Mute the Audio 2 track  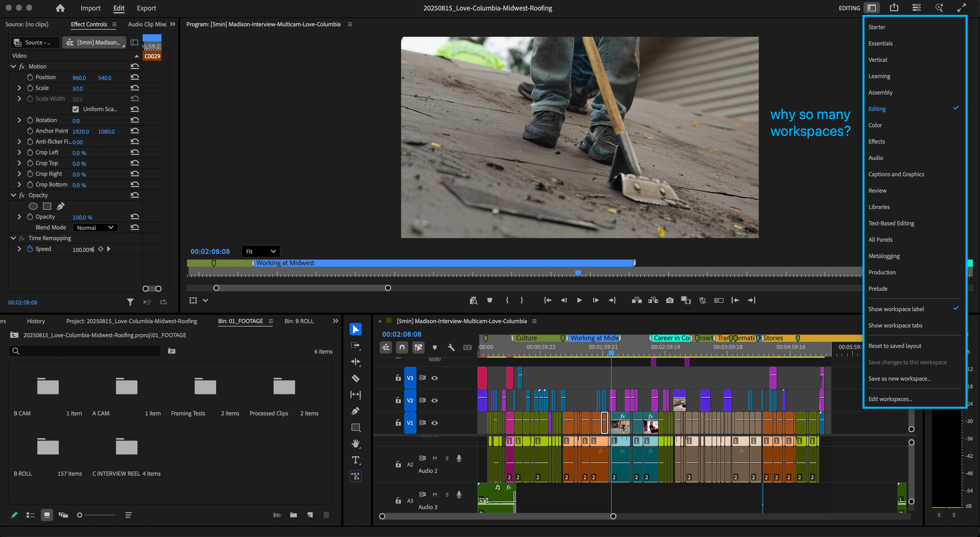pyautogui.click(x=435, y=459)
